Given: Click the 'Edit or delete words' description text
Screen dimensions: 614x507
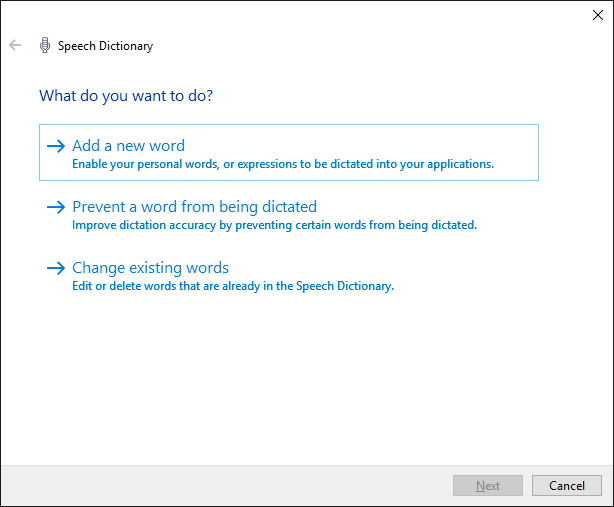Looking at the screenshot, I should coord(233,286).
